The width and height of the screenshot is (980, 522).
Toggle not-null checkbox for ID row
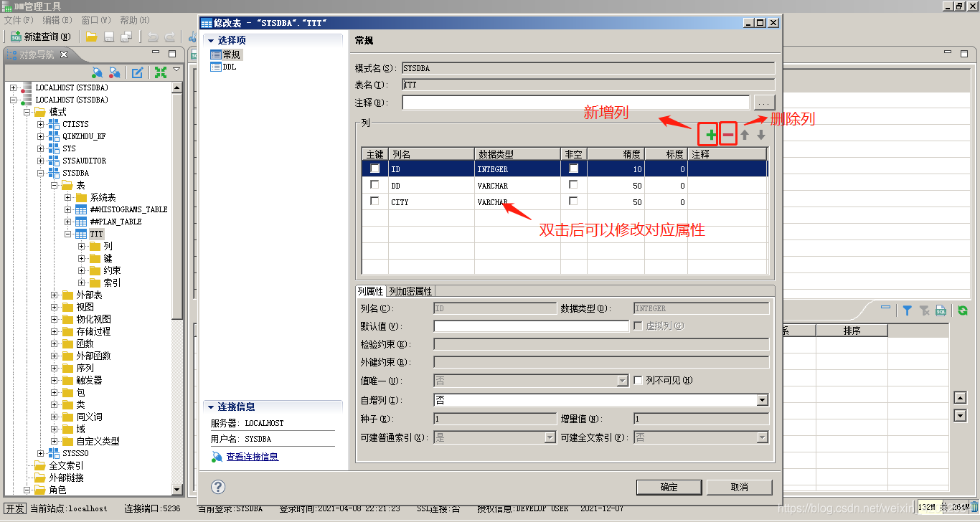click(573, 169)
